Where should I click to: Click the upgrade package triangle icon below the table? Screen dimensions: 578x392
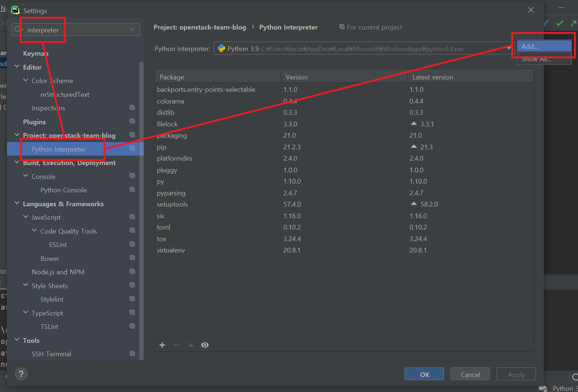191,345
